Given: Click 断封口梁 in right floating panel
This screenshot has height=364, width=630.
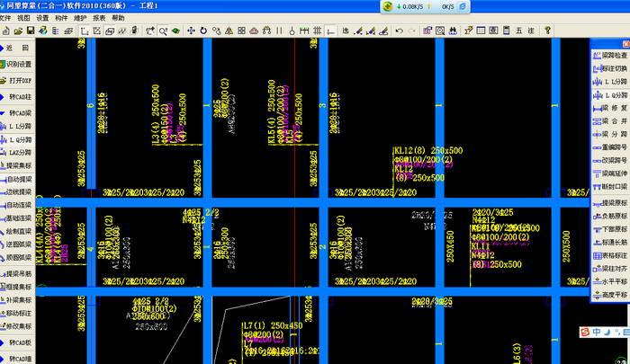Looking at the screenshot, I should 610,187.
